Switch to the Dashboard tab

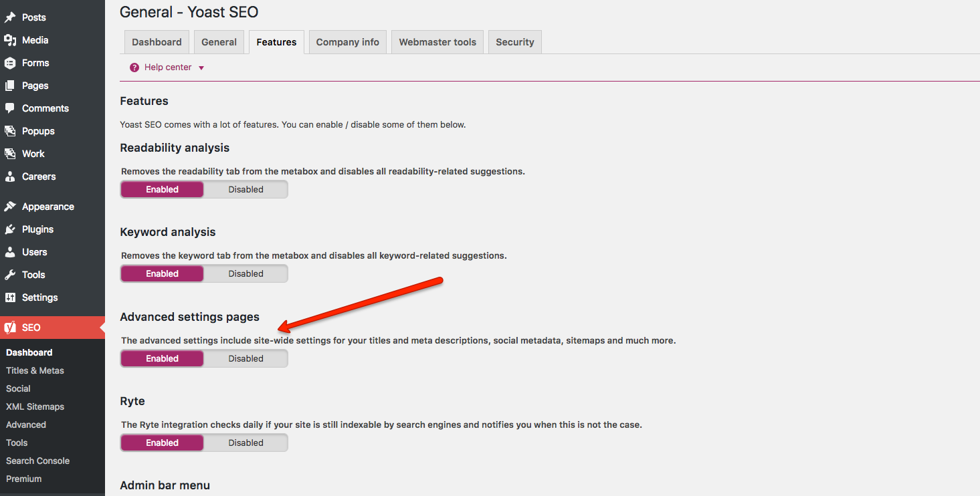click(157, 42)
